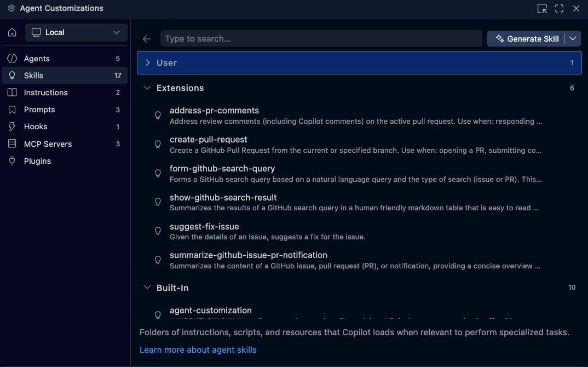Click the Generate Skill button
This screenshot has width=588, height=367.
[x=527, y=38]
